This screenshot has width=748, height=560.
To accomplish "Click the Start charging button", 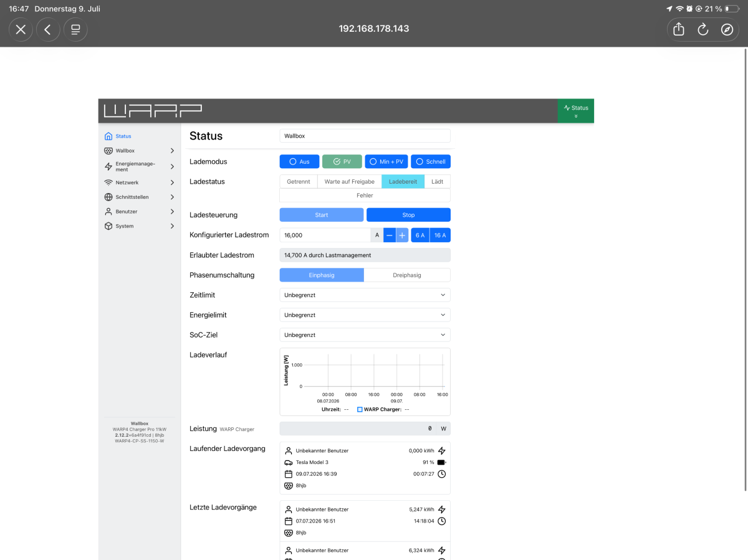I will pos(322,215).
